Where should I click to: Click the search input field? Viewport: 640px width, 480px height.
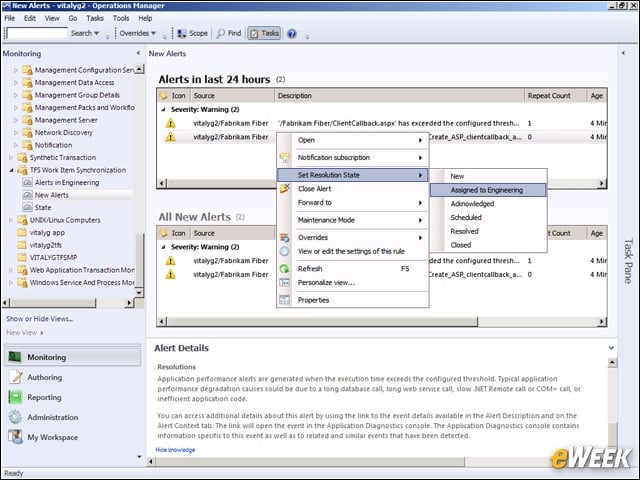pos(37,33)
